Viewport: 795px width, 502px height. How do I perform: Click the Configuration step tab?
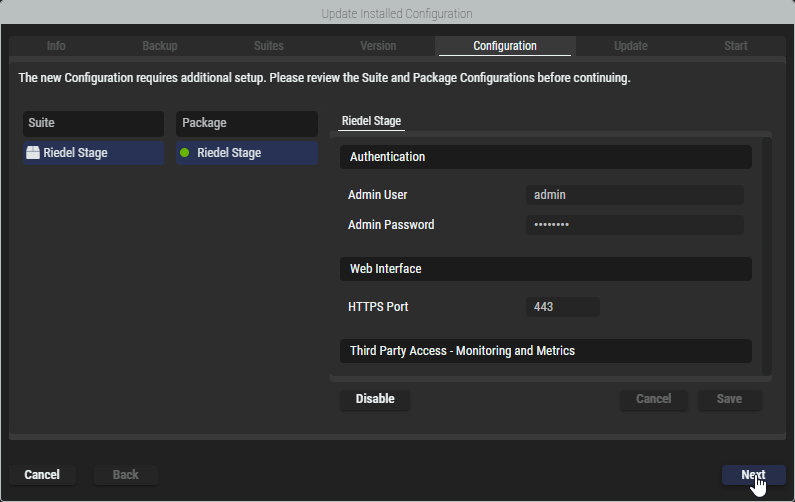pos(504,46)
